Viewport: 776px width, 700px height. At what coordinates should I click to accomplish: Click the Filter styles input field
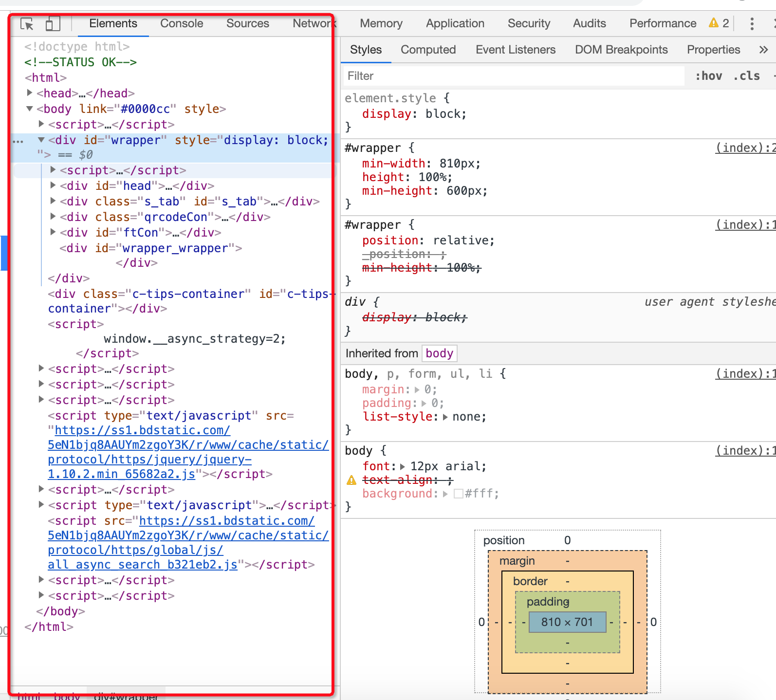tap(514, 76)
